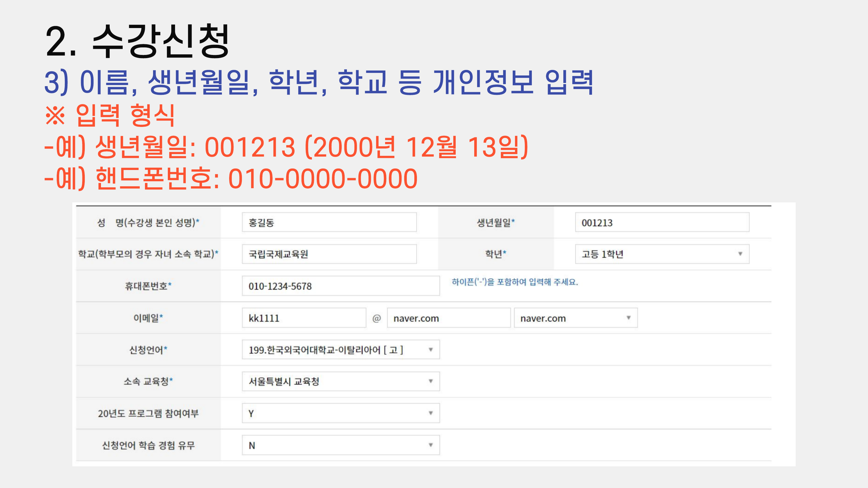Click arrow on 서울특별시 교육청 selector
868x488 pixels.
(430, 381)
